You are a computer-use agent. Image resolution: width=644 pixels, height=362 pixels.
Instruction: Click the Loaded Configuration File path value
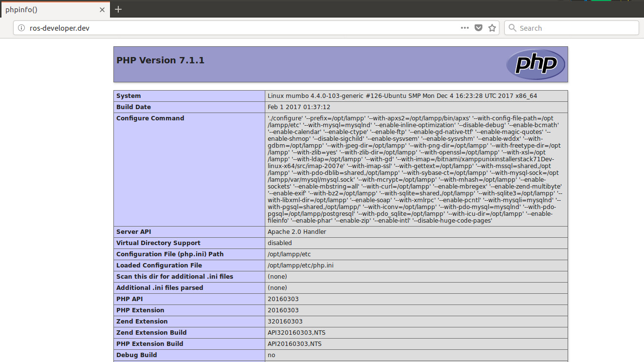click(300, 266)
